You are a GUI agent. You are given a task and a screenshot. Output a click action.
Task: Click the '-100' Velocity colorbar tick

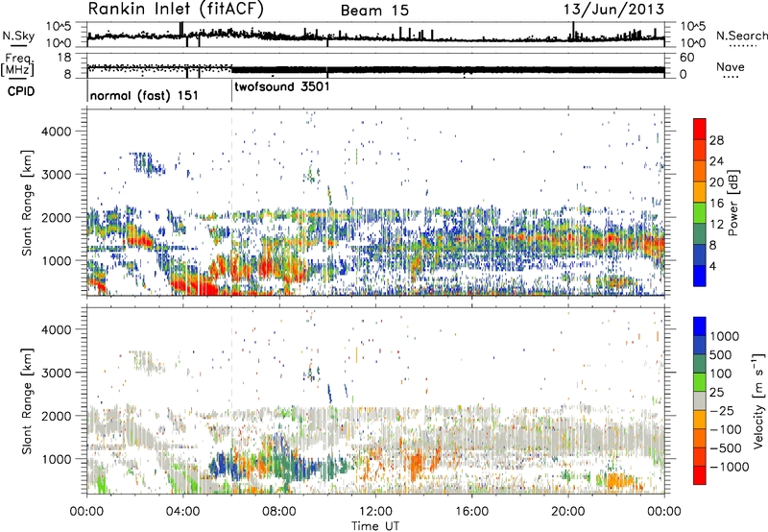click(x=726, y=429)
